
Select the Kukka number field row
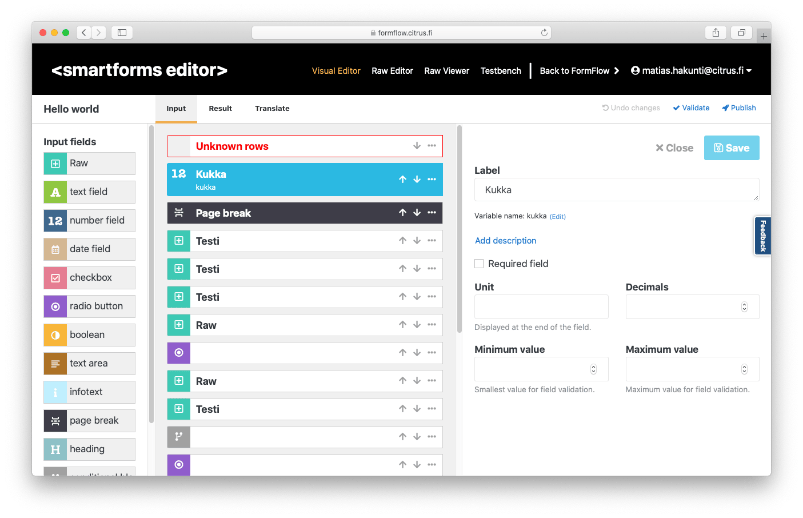point(305,179)
